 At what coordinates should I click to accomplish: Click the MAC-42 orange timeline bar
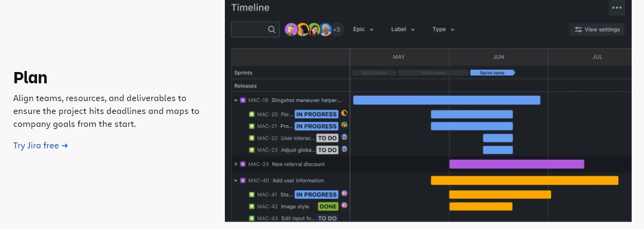481,206
